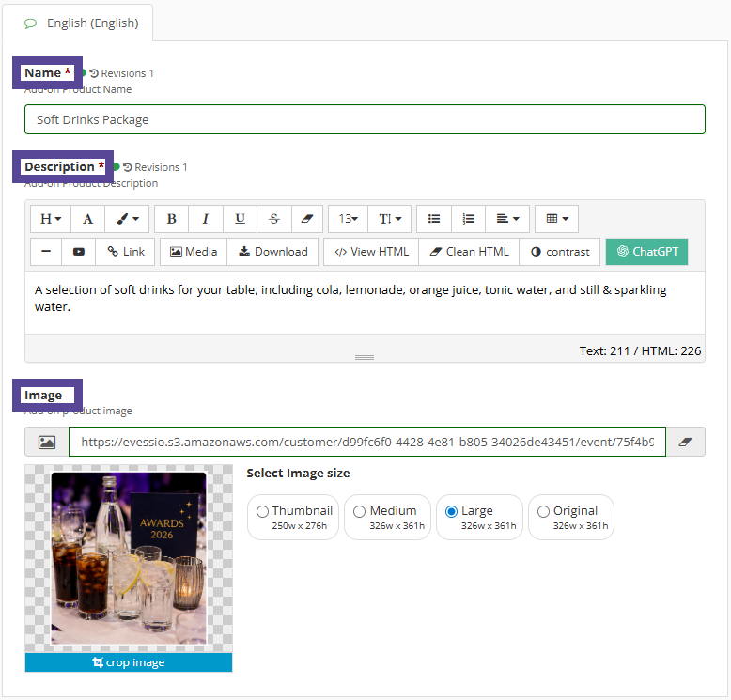Toggle strikethrough formatting
Viewport: 731px width, 700px height.
pyautogui.click(x=274, y=219)
